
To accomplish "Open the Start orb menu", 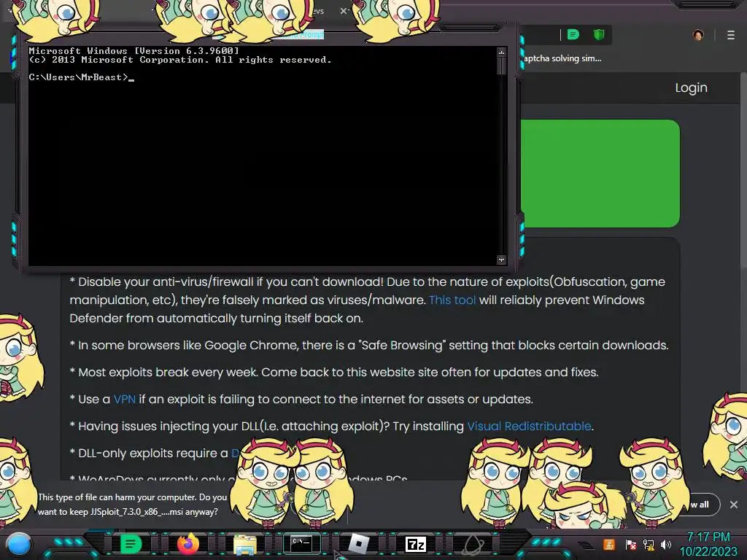I will click(x=19, y=544).
